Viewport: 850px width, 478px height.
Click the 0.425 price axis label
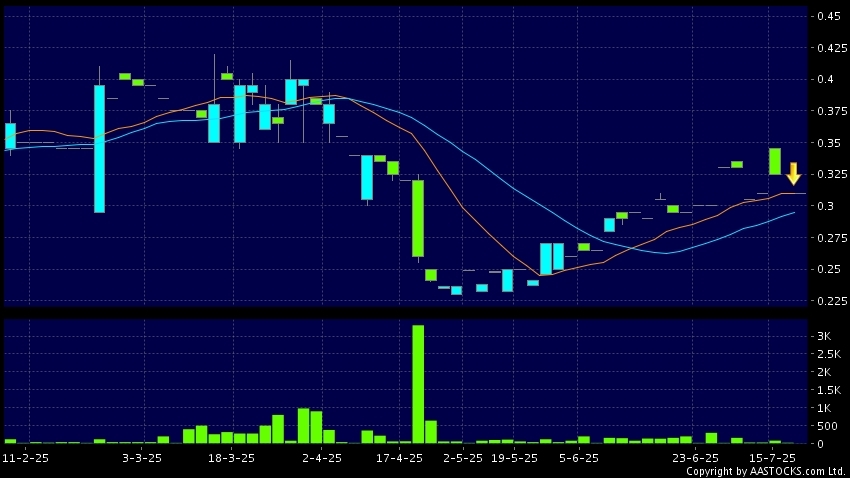pos(832,48)
